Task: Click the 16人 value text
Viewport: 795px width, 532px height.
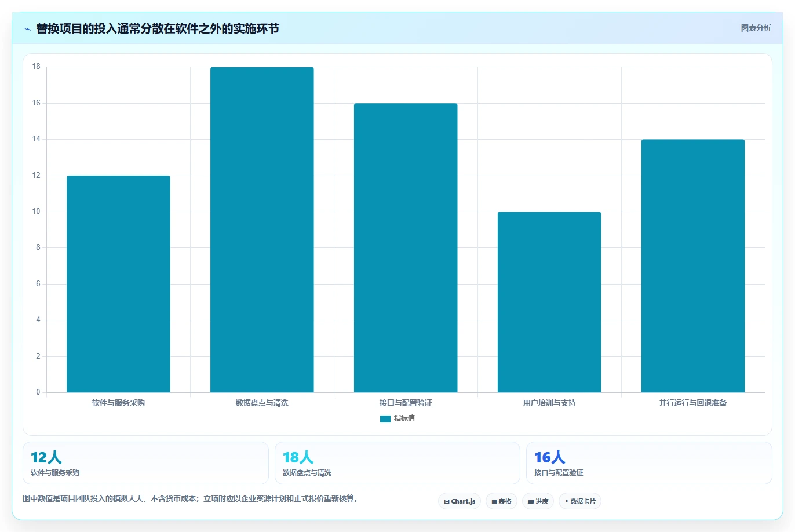Action: (550, 457)
